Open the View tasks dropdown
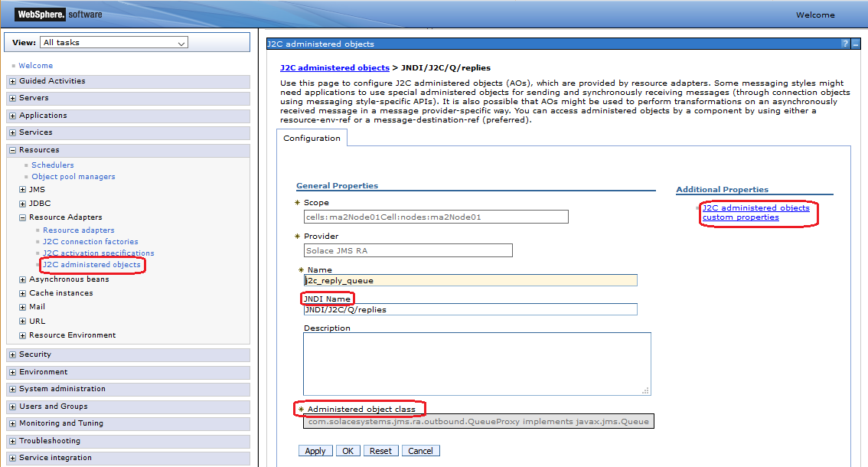Screen dimensions: 868x467 [115, 43]
